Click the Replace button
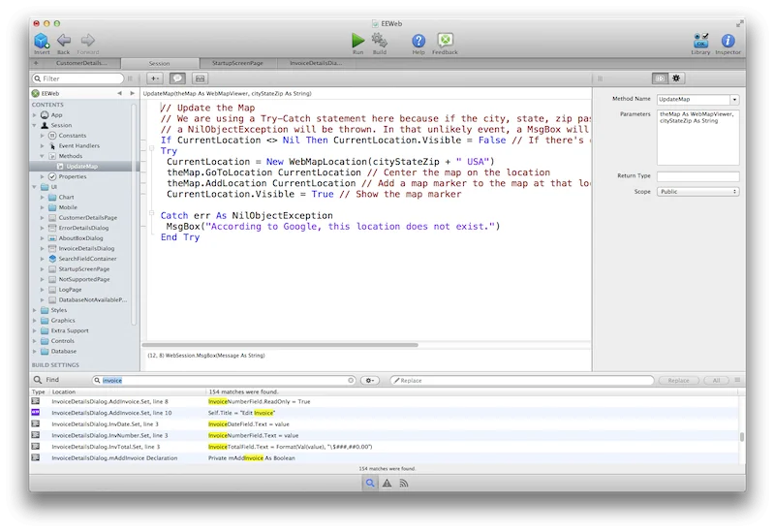The width and height of the screenshot is (775, 532). pyautogui.click(x=678, y=381)
